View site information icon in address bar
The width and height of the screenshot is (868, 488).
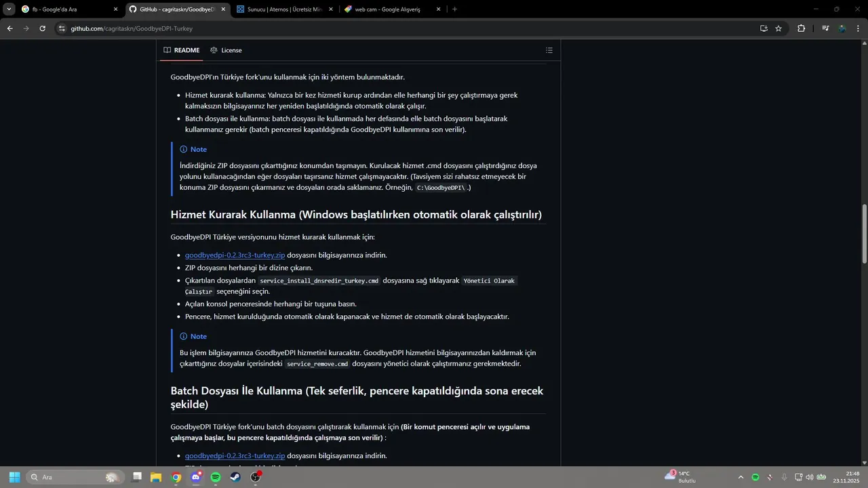[62, 28]
